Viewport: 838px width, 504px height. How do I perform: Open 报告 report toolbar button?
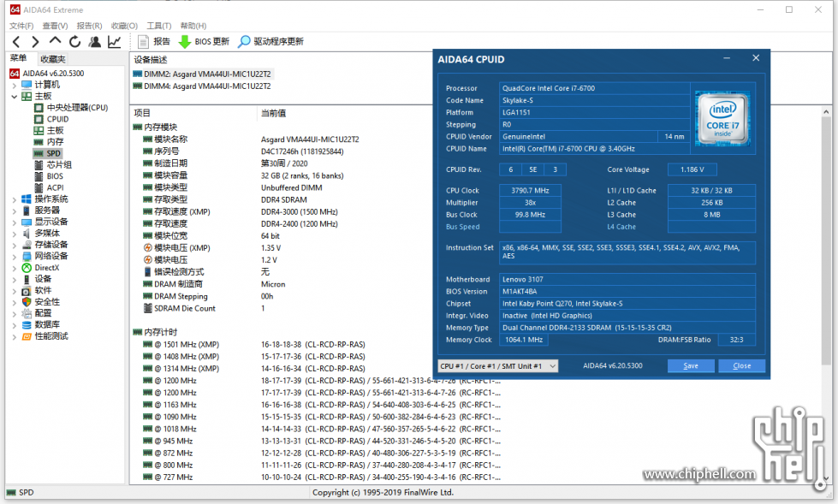(x=154, y=41)
